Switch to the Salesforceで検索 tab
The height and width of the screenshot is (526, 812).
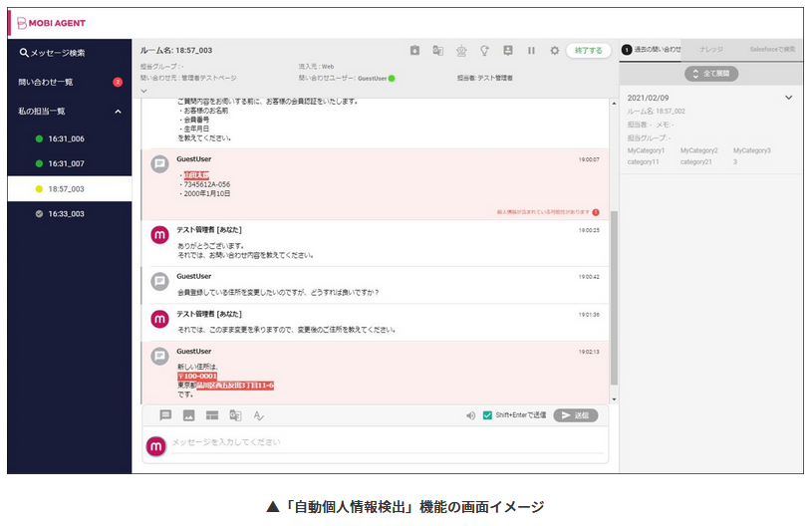pyautogui.click(x=772, y=49)
